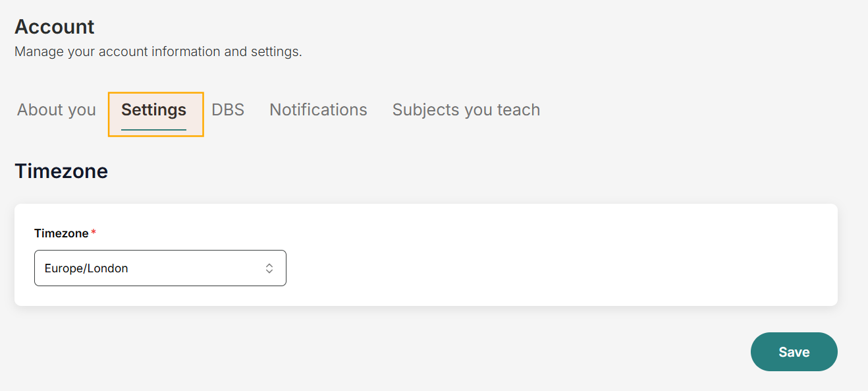Click the word 'About' in the first tab
The image size is (868, 391).
(38, 110)
